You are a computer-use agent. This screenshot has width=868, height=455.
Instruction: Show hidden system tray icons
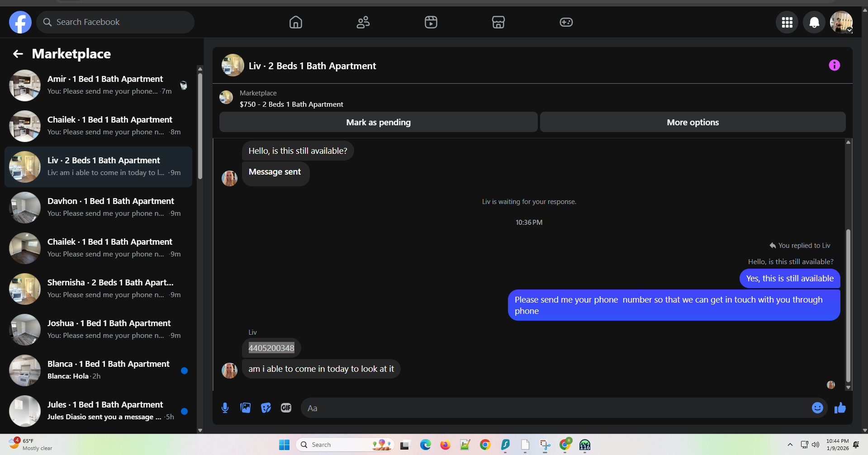coord(790,445)
